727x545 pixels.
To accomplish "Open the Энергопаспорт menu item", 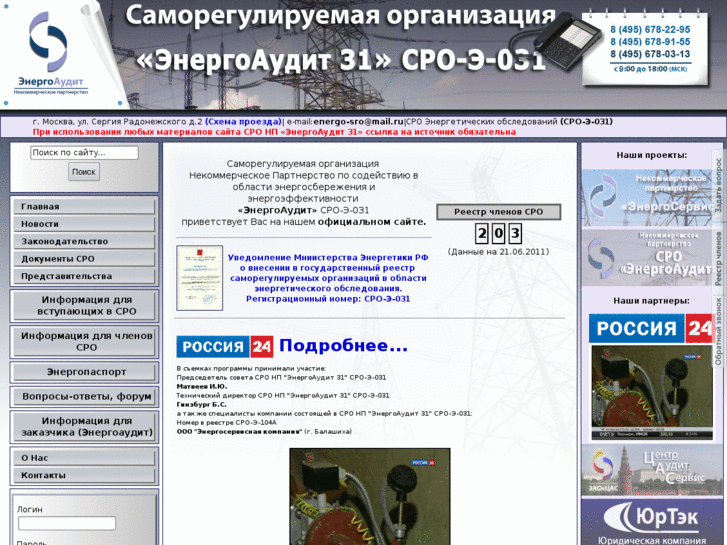I will click(85, 372).
